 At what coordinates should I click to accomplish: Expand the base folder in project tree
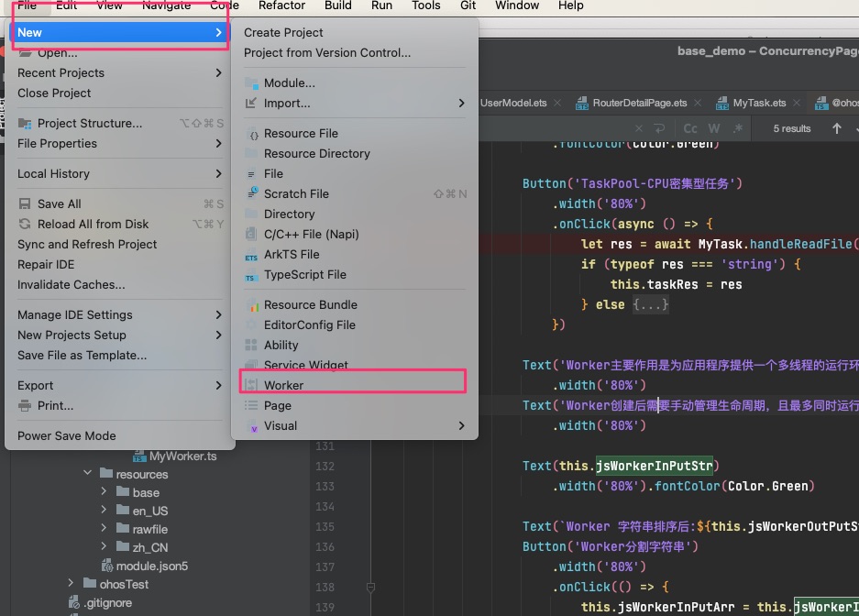105,493
